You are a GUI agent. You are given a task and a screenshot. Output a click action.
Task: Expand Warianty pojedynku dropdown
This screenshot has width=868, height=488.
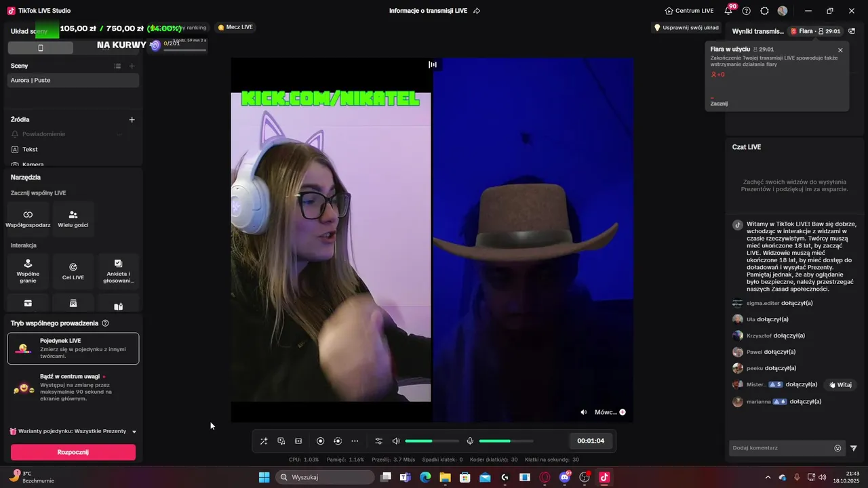click(x=134, y=432)
